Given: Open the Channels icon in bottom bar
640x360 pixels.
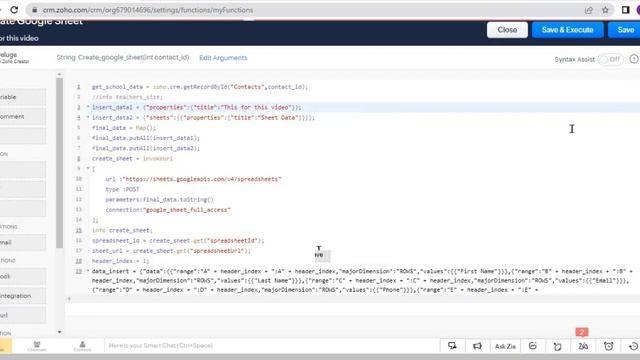Looking at the screenshot, I should point(37,346).
